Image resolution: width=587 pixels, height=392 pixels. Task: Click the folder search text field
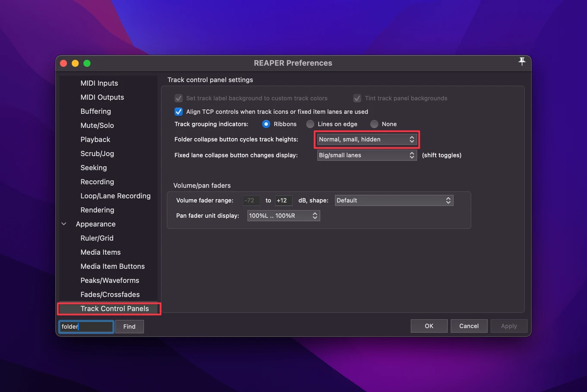86,326
